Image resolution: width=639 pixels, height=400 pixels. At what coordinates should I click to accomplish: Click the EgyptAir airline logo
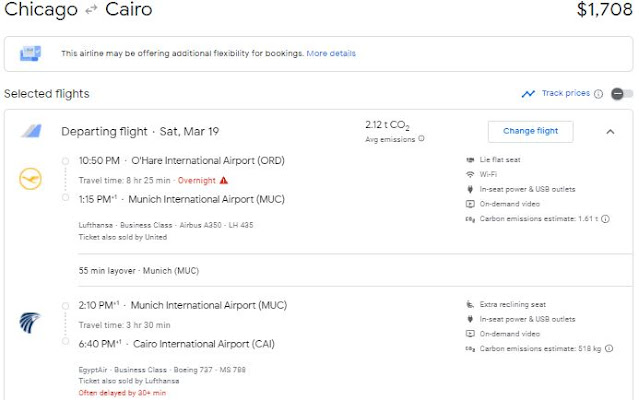30,322
